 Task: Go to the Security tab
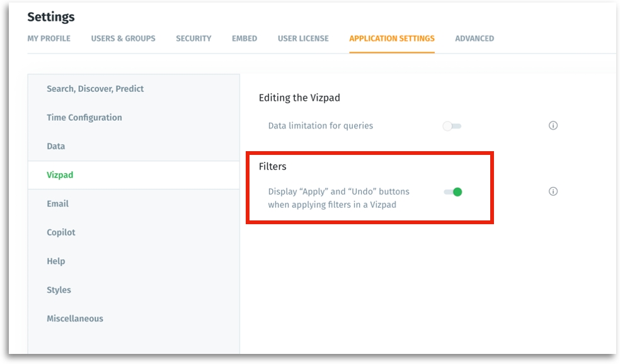[193, 38]
